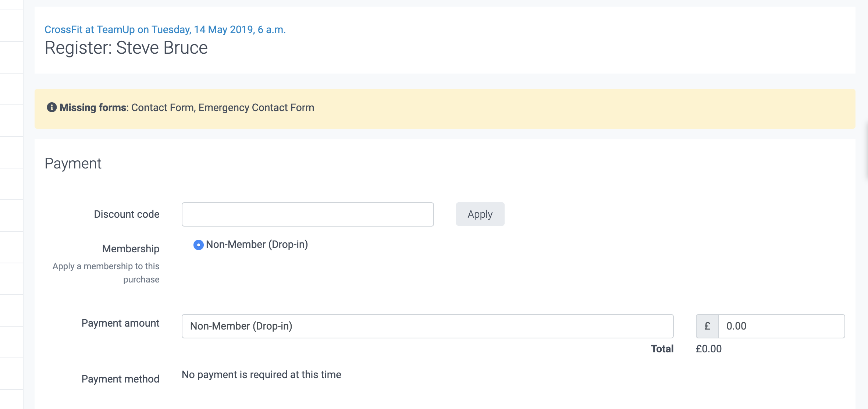This screenshot has height=409, width=868.
Task: Focus the Discount code input field
Action: point(307,214)
